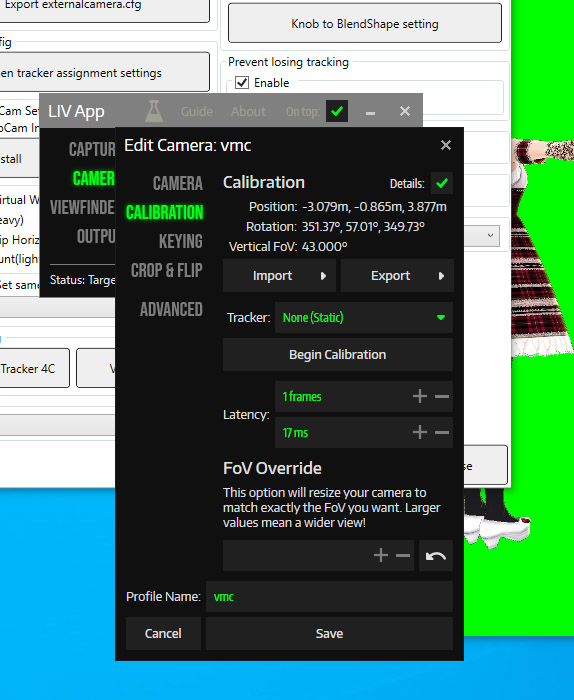The width and height of the screenshot is (574, 700).
Task: Open the Crop & Flip tab
Action: [166, 271]
